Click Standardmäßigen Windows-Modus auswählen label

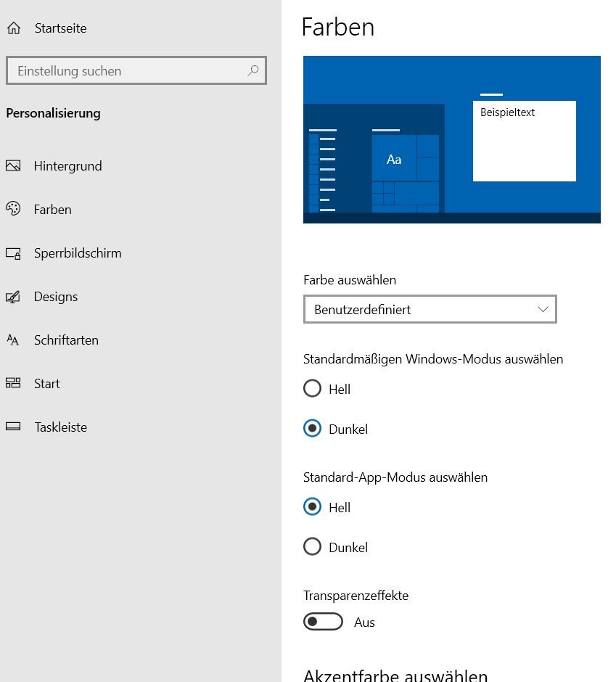pos(433,359)
